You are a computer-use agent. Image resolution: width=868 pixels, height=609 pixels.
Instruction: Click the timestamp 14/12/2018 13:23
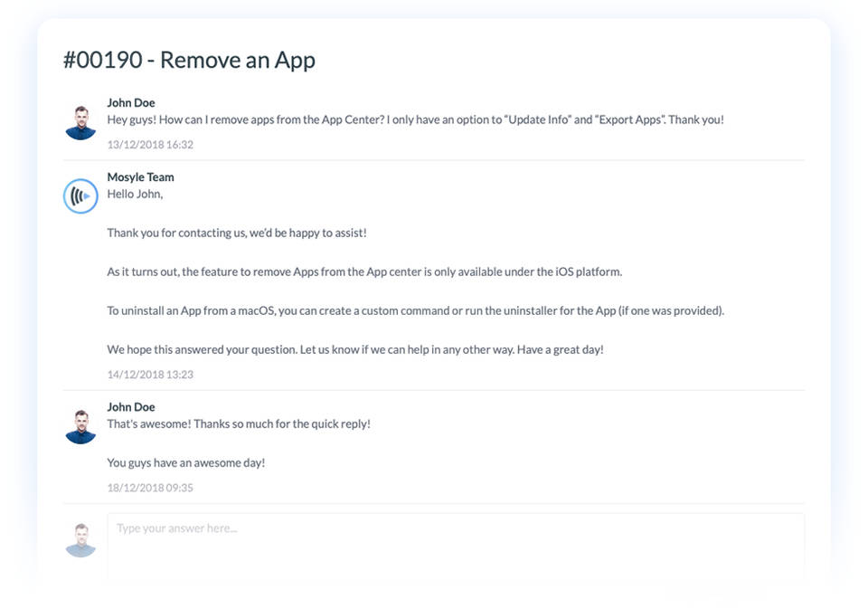point(150,375)
